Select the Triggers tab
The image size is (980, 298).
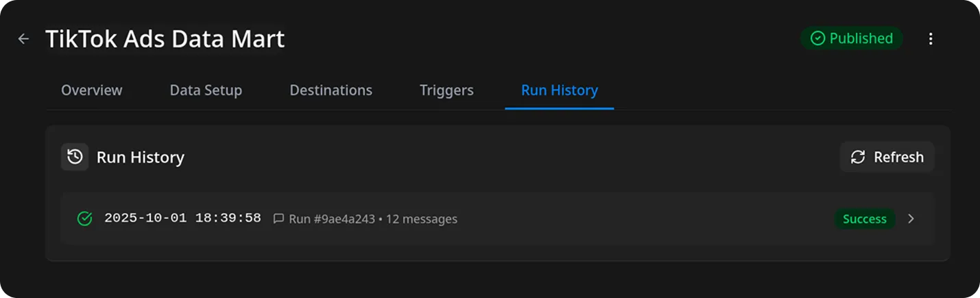[446, 90]
